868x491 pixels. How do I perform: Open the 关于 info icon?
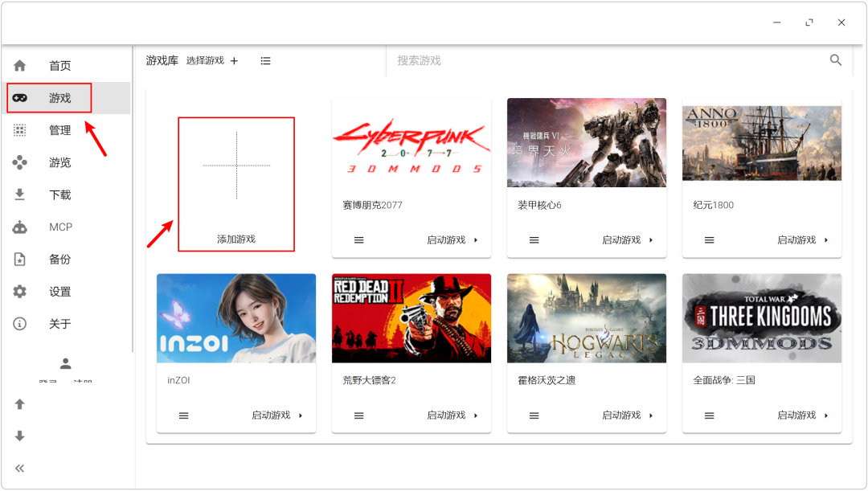[x=20, y=324]
